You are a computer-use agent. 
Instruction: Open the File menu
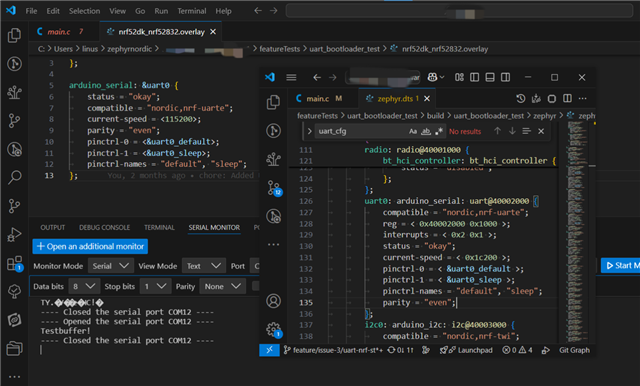[x=31, y=11]
